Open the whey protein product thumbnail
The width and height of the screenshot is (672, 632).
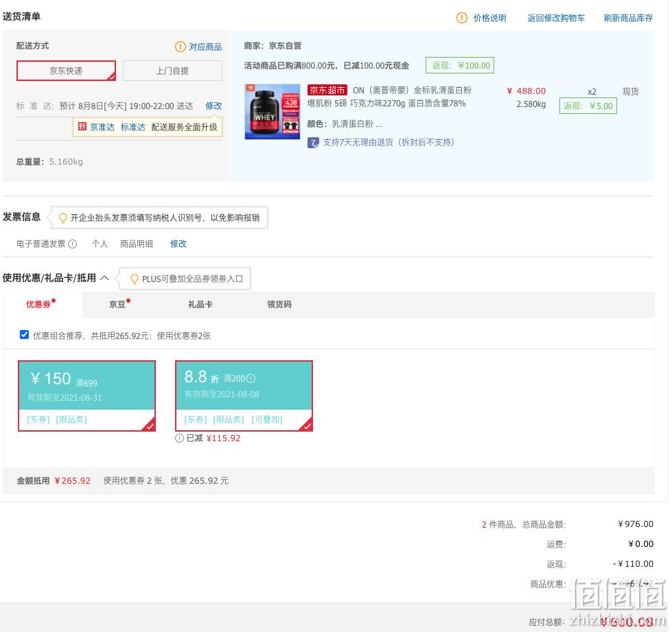273,111
